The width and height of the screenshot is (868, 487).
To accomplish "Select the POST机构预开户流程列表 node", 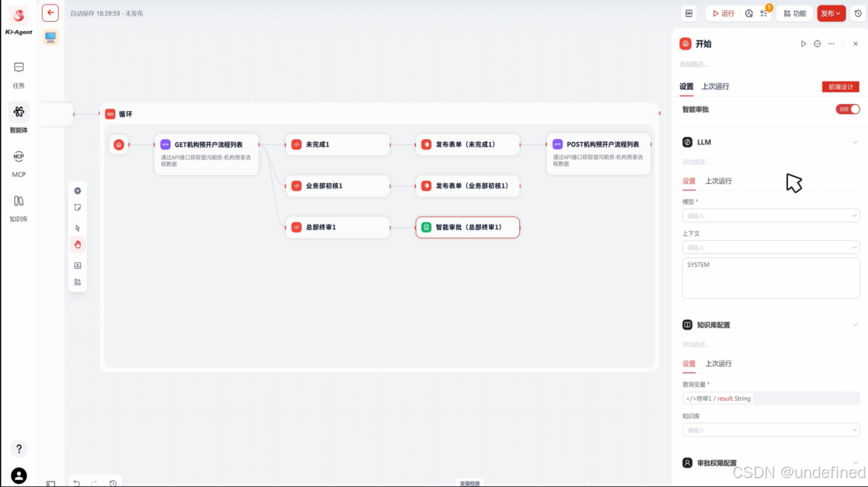I will 599,154.
